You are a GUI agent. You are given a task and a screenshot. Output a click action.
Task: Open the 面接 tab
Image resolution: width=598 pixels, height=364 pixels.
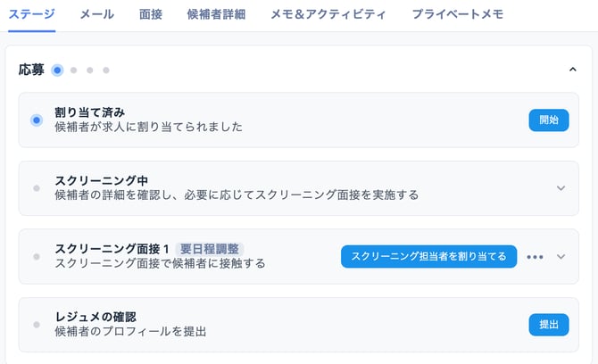[151, 14]
